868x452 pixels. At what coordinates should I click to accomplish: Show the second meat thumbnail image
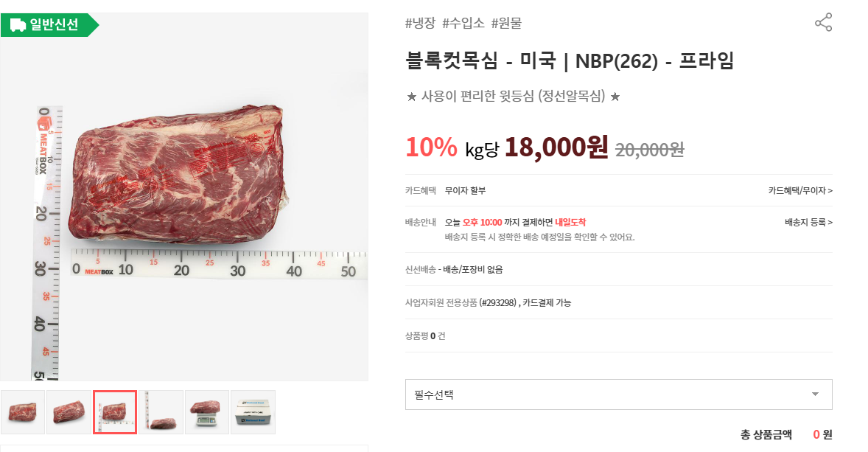[x=69, y=412]
